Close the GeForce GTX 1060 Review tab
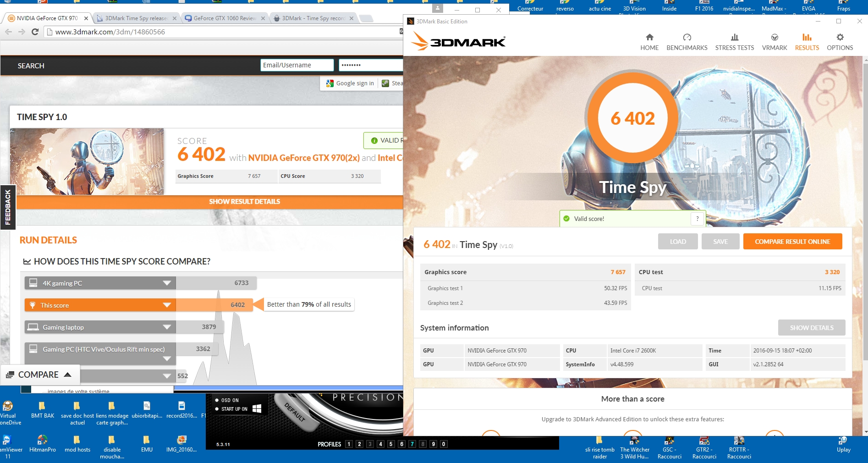The height and width of the screenshot is (463, 868). (263, 18)
